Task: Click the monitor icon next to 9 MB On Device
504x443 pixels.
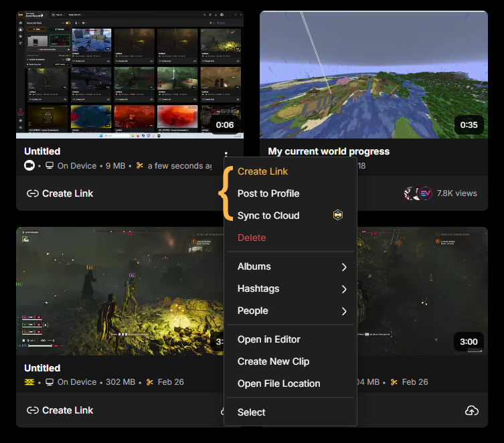Action: click(50, 166)
